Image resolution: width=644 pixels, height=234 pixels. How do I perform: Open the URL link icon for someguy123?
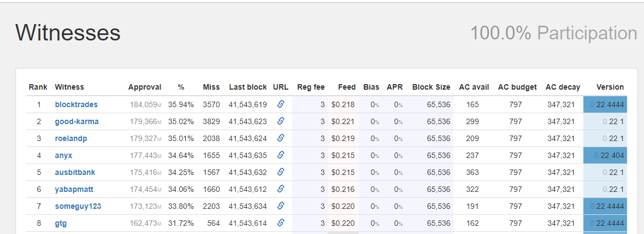coord(281,206)
